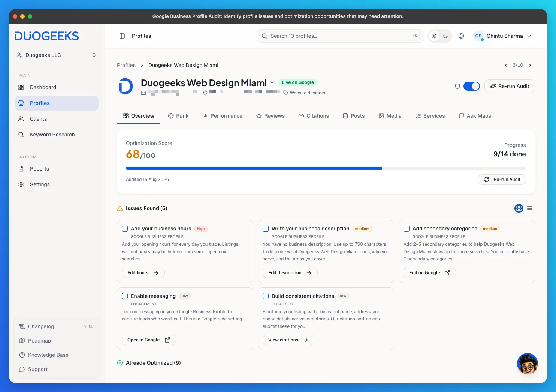
Task: Switch to the Ask Maps tab
Action: coord(475,116)
